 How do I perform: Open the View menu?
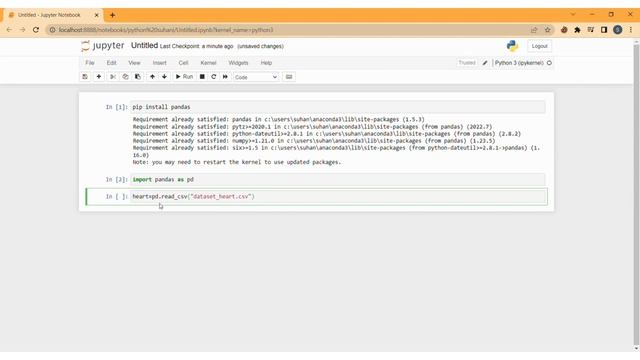134,63
